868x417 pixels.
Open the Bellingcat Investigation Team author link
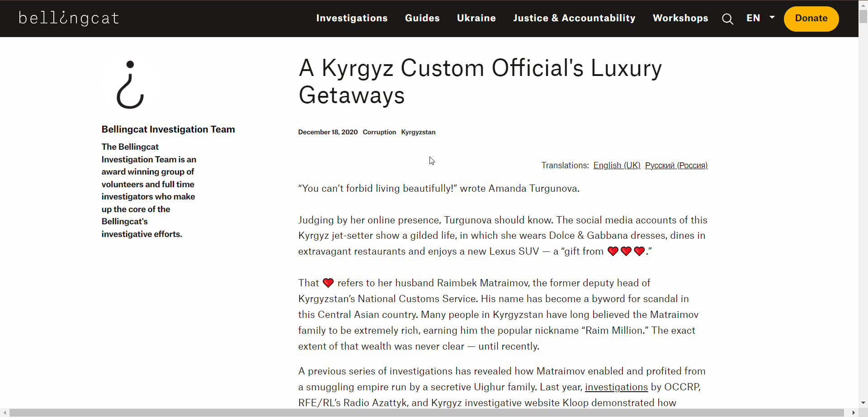tap(168, 129)
